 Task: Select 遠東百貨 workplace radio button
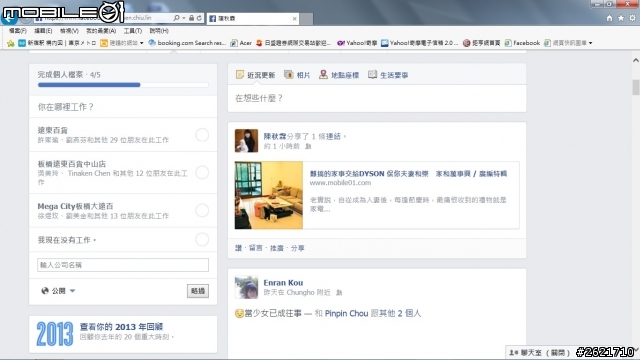pyautogui.click(x=202, y=135)
